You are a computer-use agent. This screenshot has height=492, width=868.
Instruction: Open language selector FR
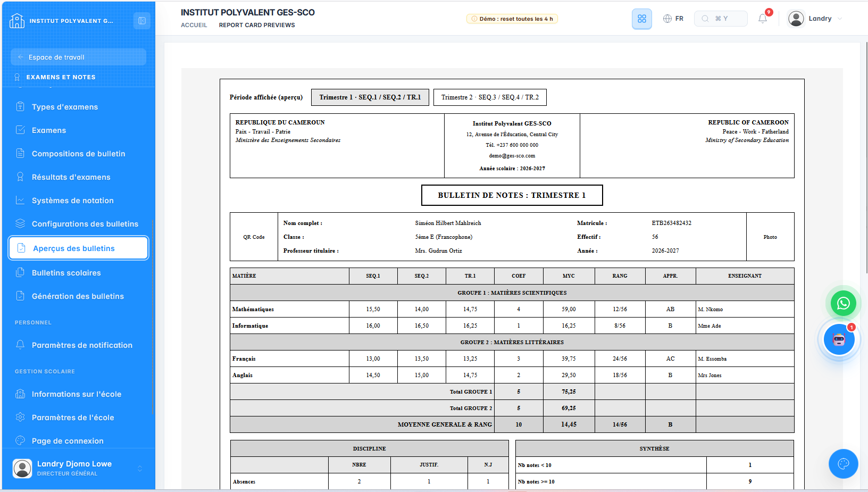click(x=673, y=19)
